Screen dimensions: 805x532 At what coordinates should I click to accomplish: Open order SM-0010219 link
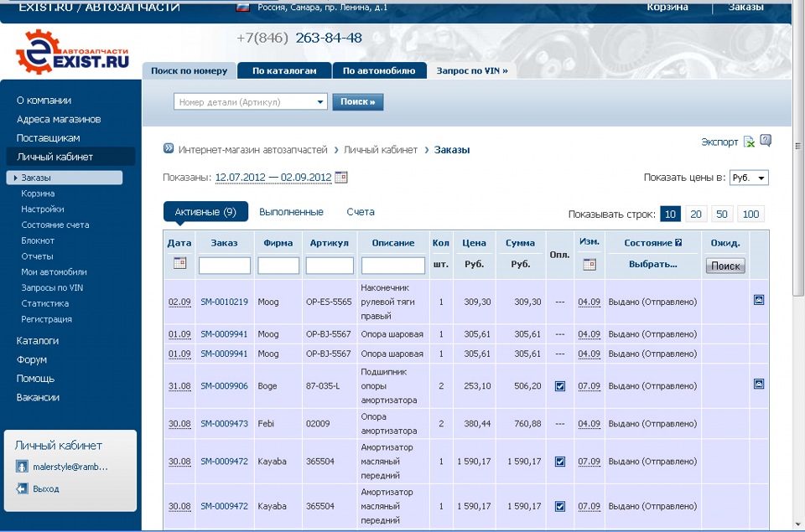(x=225, y=302)
